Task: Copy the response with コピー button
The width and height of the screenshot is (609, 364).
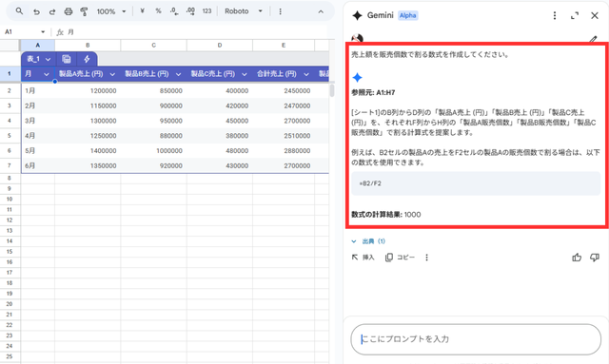Action: (400, 258)
